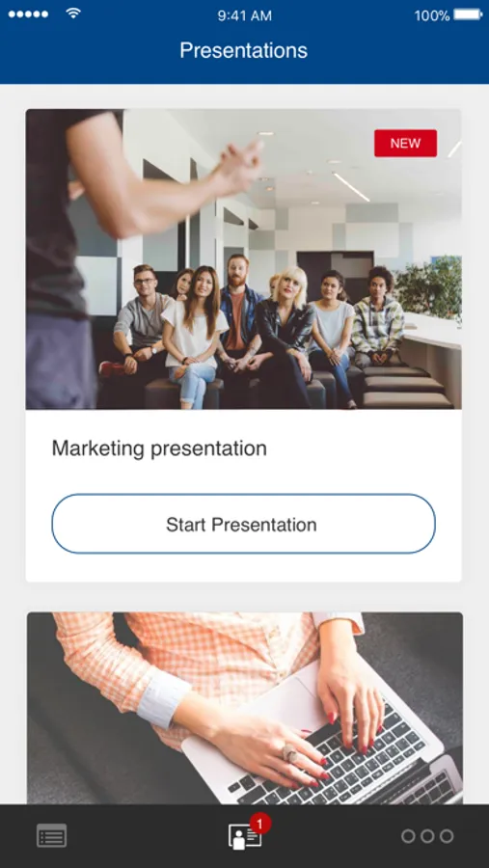This screenshot has height=868, width=489.
Task: Open the list view tab icon
Action: (x=52, y=835)
